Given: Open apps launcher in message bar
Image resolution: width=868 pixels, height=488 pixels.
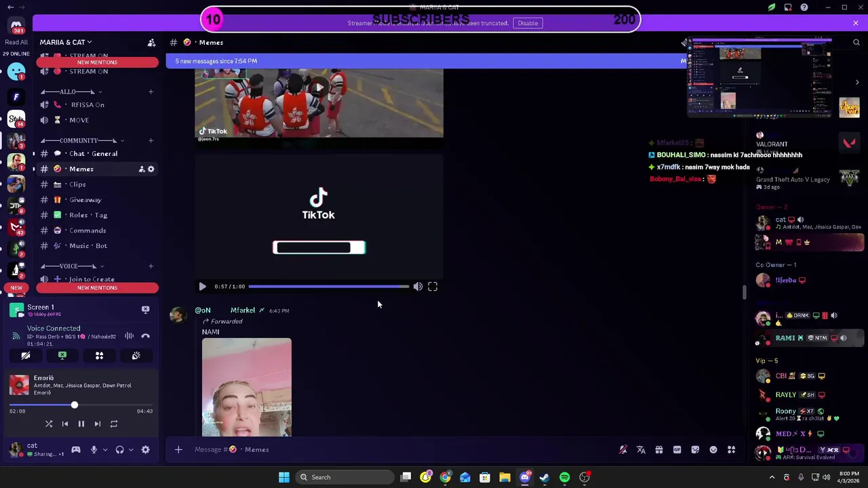Looking at the screenshot, I should pyautogui.click(x=731, y=449).
